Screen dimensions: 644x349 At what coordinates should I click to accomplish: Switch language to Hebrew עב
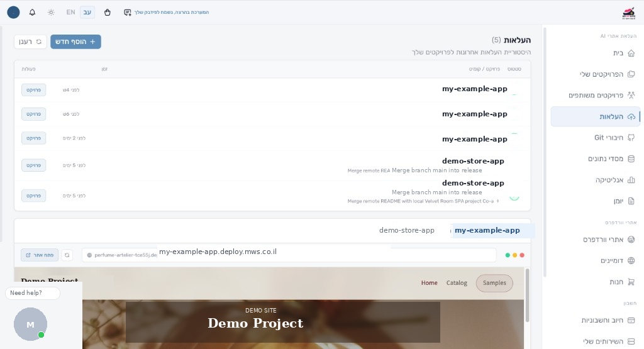click(x=87, y=13)
